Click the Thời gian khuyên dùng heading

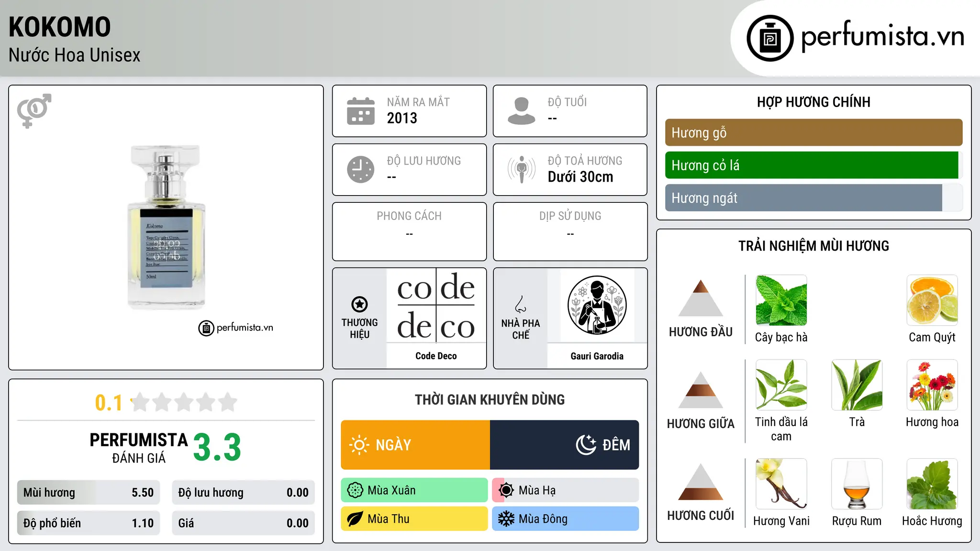(490, 399)
